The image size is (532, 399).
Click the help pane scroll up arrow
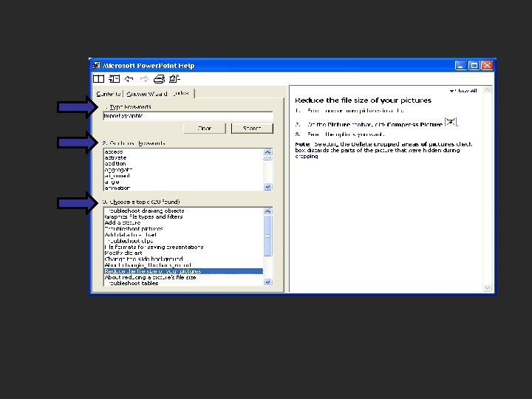[487, 90]
